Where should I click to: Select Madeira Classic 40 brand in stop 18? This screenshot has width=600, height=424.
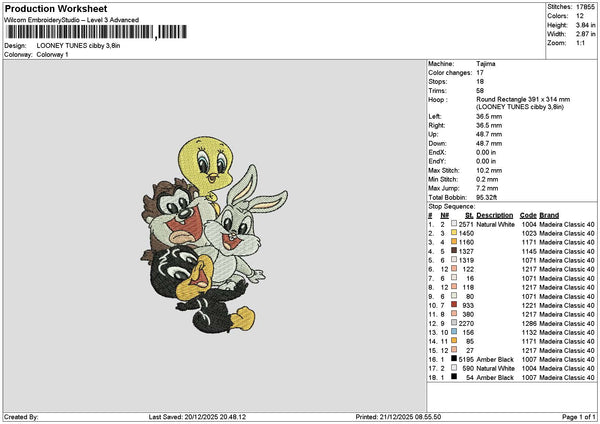coord(567,377)
